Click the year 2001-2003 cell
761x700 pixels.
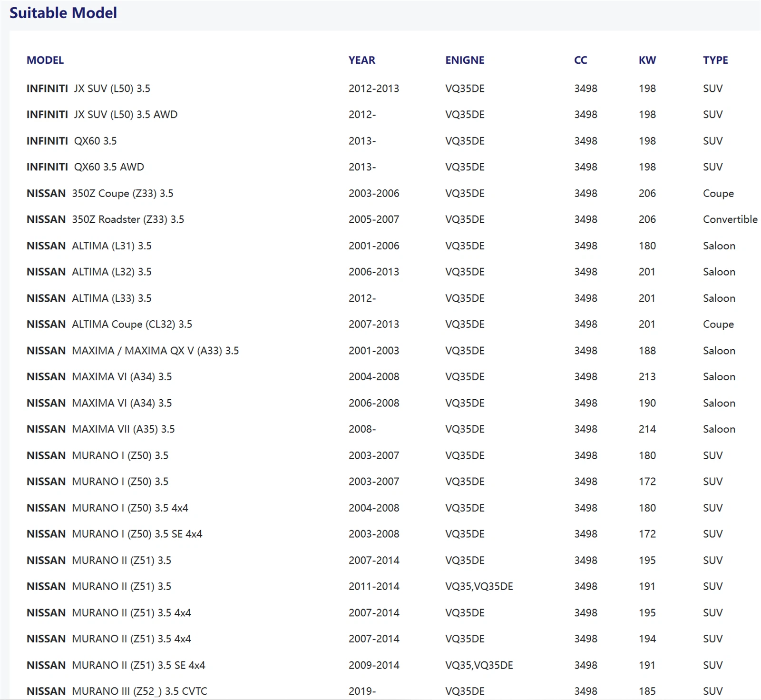pyautogui.click(x=374, y=351)
